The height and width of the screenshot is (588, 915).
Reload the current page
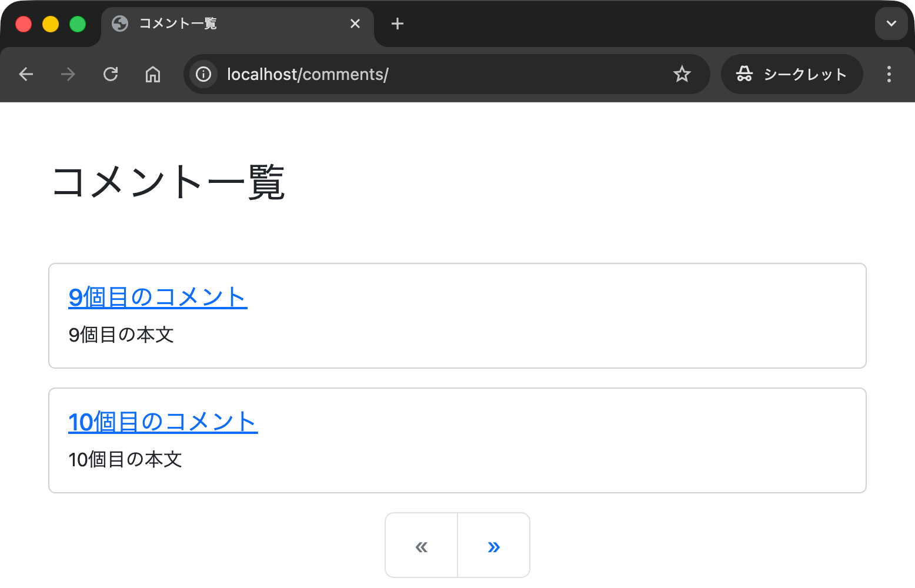coord(111,74)
